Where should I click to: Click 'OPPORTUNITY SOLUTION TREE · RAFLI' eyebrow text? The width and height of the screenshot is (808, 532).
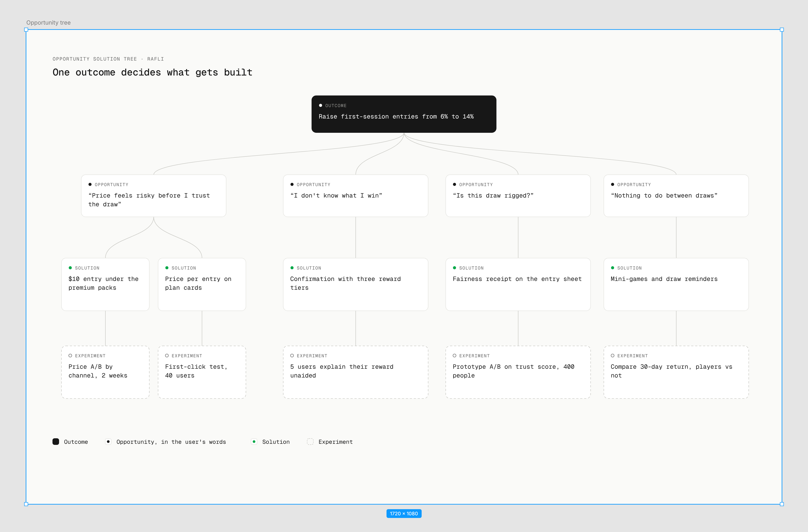pos(108,59)
